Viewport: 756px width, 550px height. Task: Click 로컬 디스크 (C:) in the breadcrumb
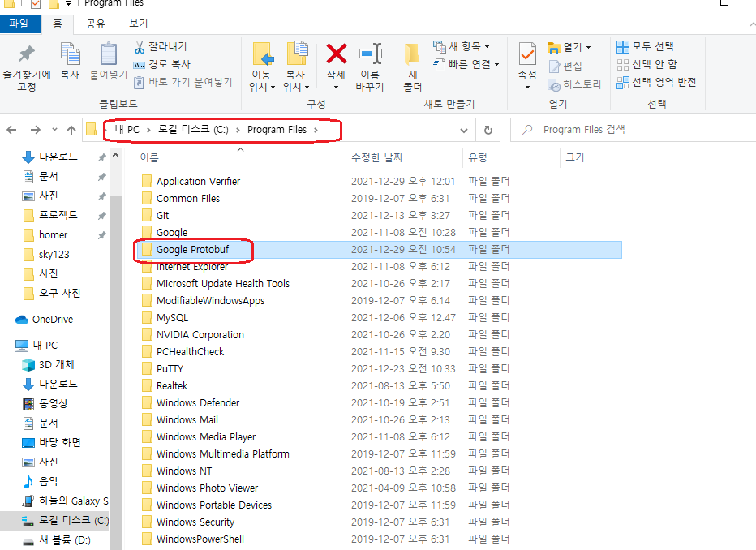193,130
